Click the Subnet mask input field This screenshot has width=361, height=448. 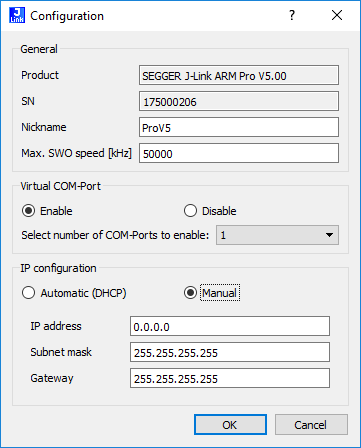(230, 352)
